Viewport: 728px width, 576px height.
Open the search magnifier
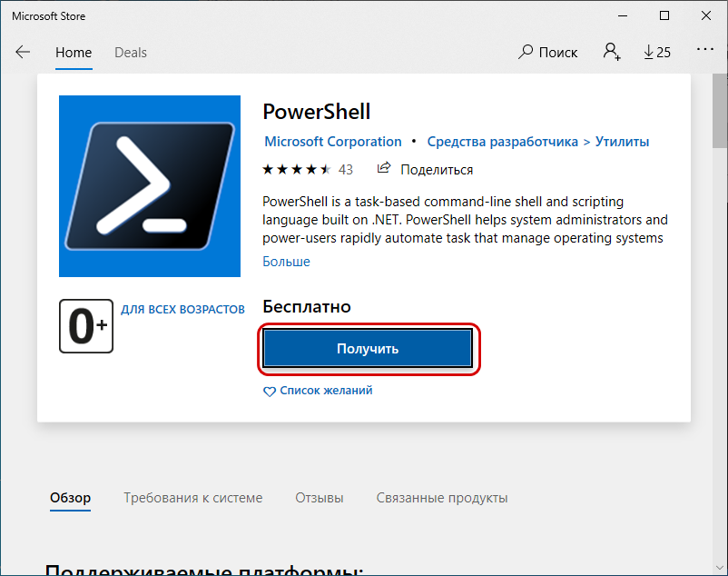526,52
